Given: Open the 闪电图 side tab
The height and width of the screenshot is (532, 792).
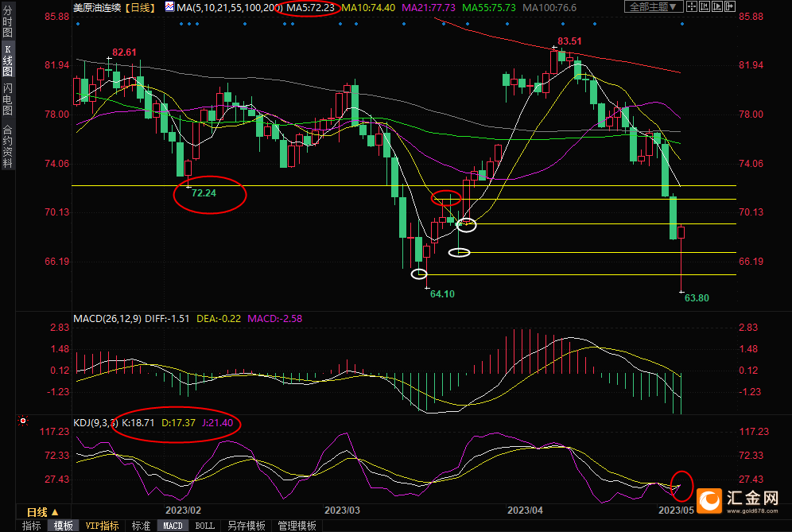Looking at the screenshot, I should point(7,99).
